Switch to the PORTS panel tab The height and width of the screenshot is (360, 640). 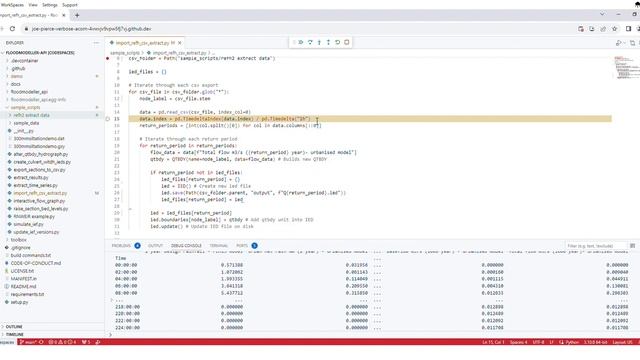tap(242, 246)
